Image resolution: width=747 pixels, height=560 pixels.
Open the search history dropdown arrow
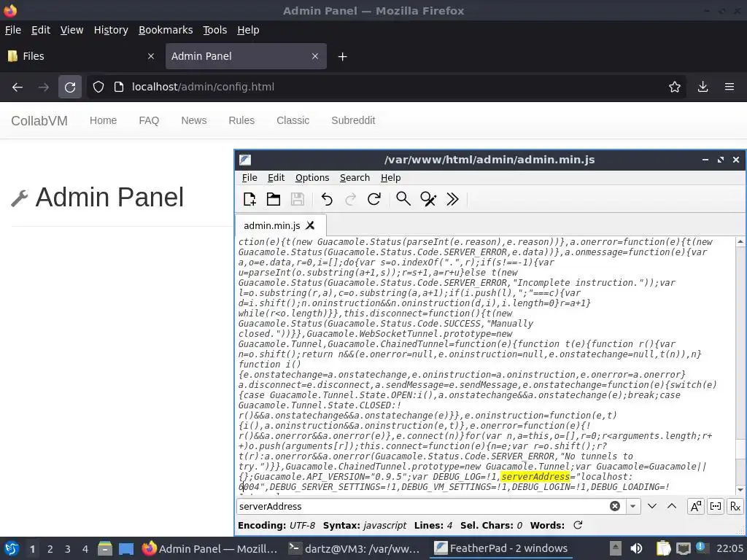632,506
